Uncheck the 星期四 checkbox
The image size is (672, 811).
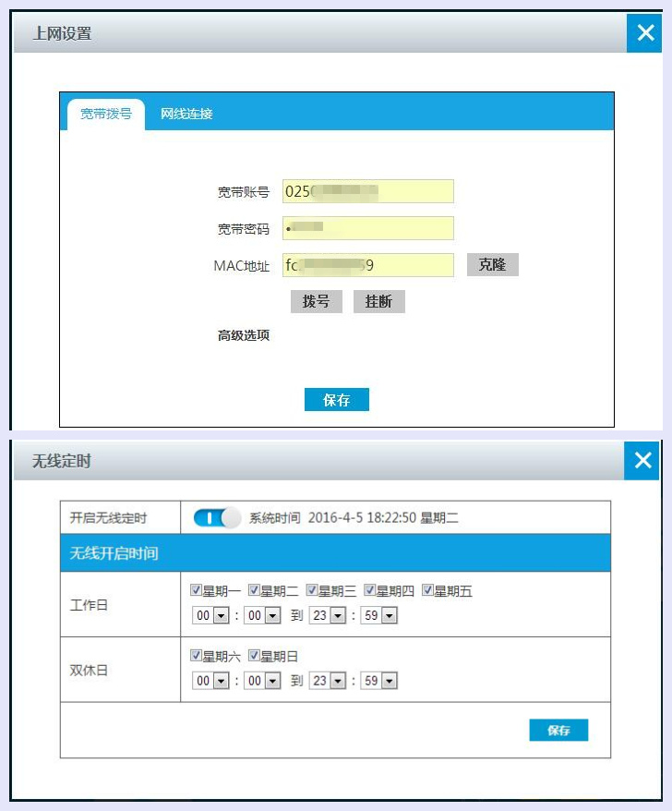pos(369,590)
